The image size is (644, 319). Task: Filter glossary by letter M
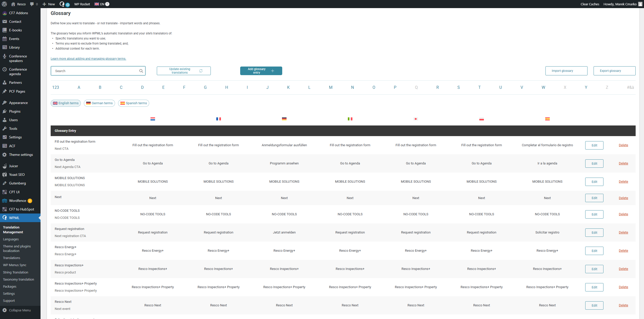point(331,87)
